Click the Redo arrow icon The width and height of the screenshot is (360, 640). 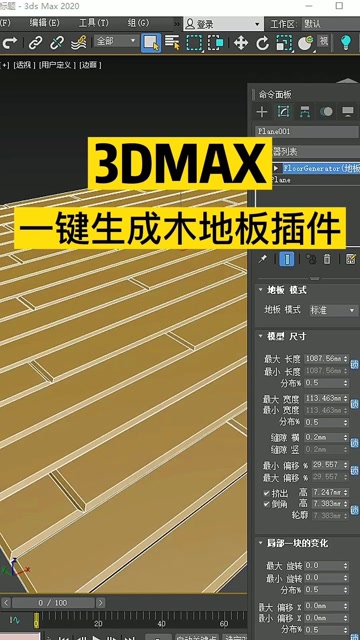(x=10, y=43)
